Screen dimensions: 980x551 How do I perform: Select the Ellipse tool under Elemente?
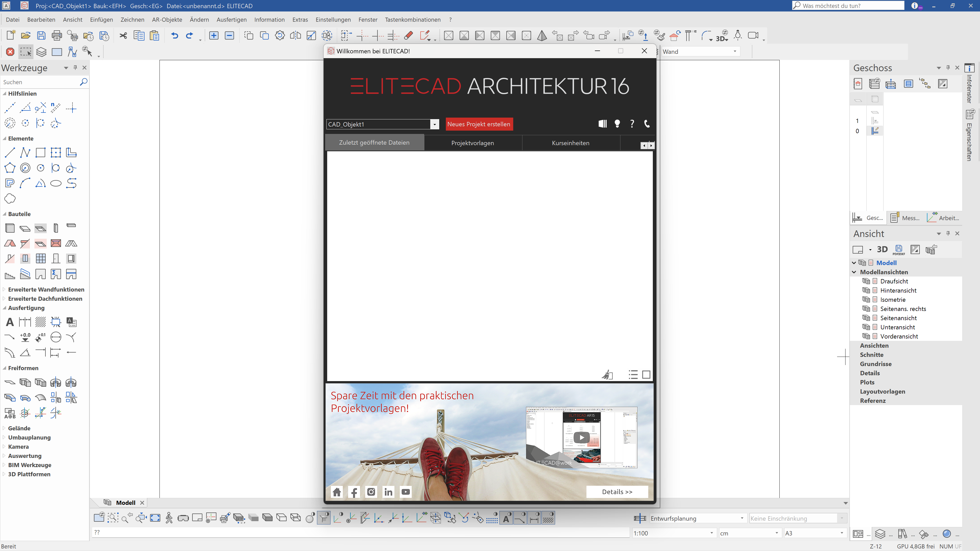(x=56, y=183)
